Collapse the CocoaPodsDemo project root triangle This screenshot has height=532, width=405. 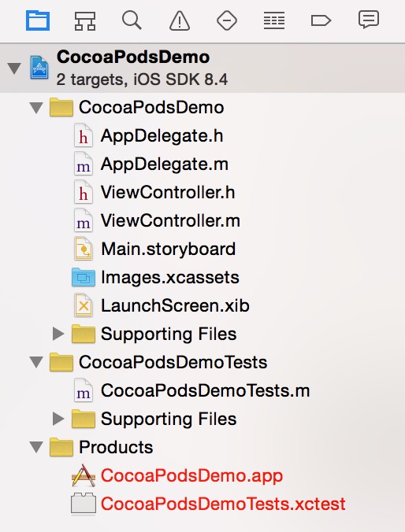coord(14,68)
